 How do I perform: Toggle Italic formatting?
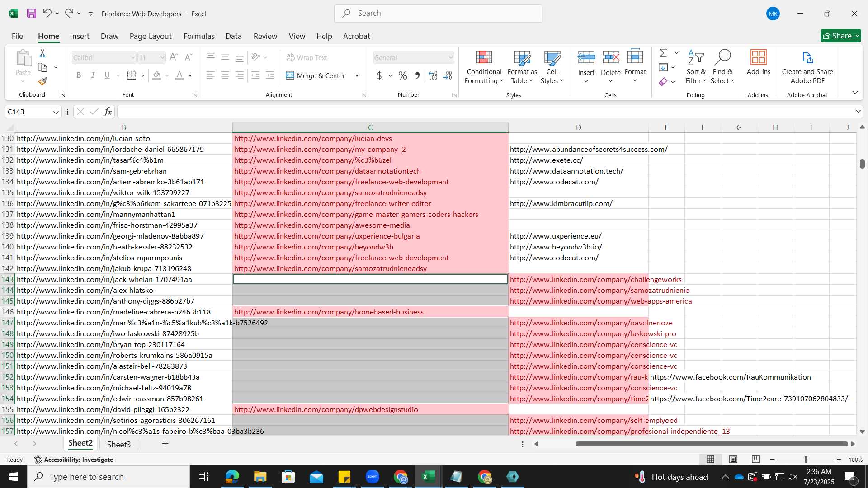pyautogui.click(x=93, y=75)
